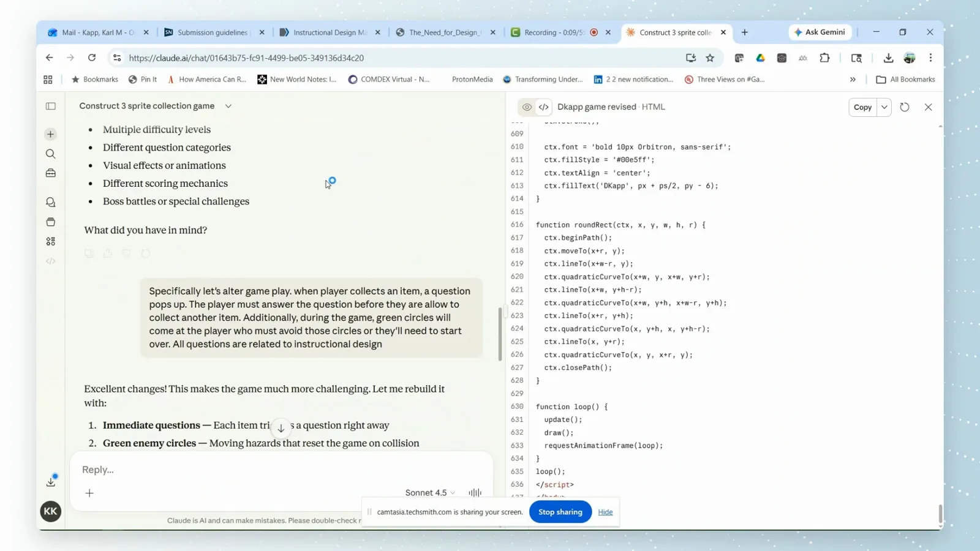Hide the screen sharing notification bar
Image resolution: width=980 pixels, height=551 pixels.
(605, 512)
